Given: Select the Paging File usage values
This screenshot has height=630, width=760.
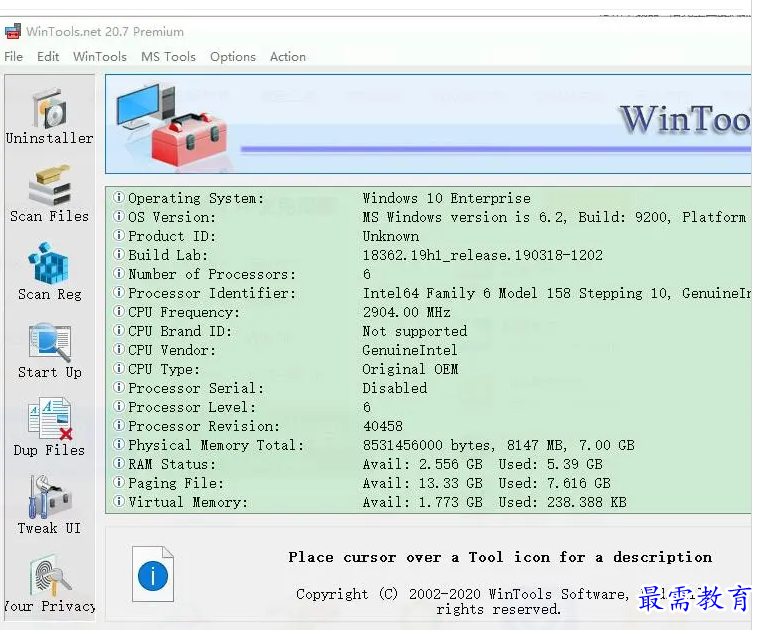Looking at the screenshot, I should [x=487, y=483].
